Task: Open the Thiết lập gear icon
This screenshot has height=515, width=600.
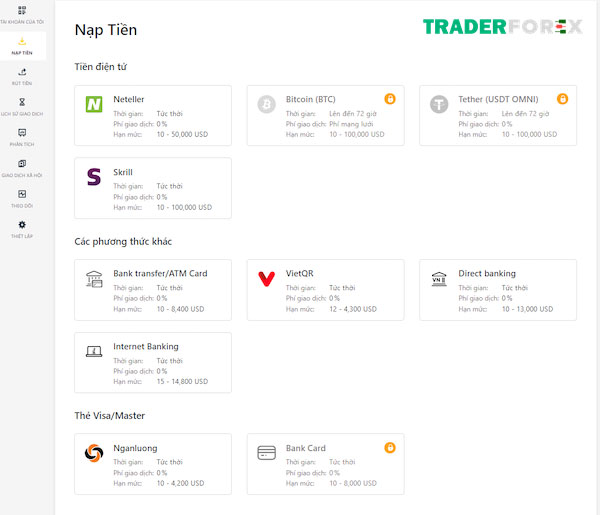Action: point(22,225)
